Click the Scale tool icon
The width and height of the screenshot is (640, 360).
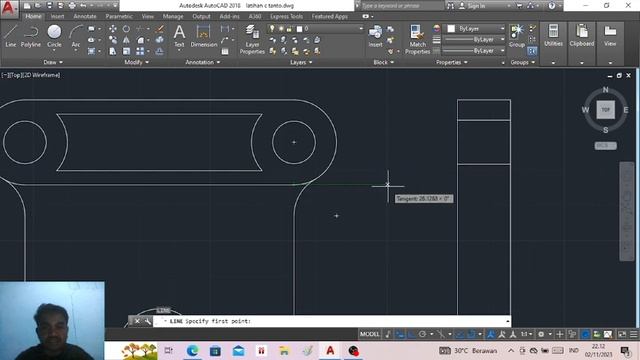tap(127, 51)
